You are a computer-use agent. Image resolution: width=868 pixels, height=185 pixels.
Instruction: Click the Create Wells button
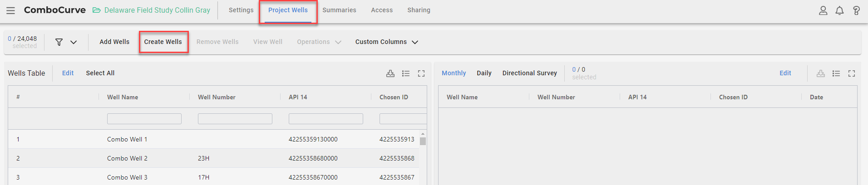click(163, 42)
